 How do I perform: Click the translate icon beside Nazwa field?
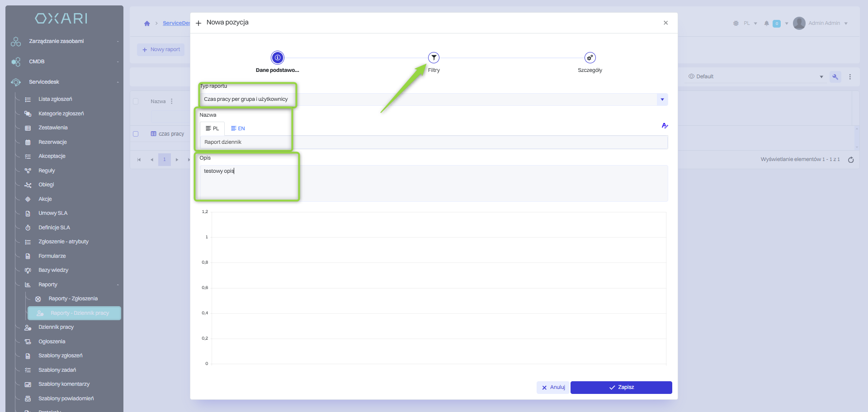[x=664, y=126]
